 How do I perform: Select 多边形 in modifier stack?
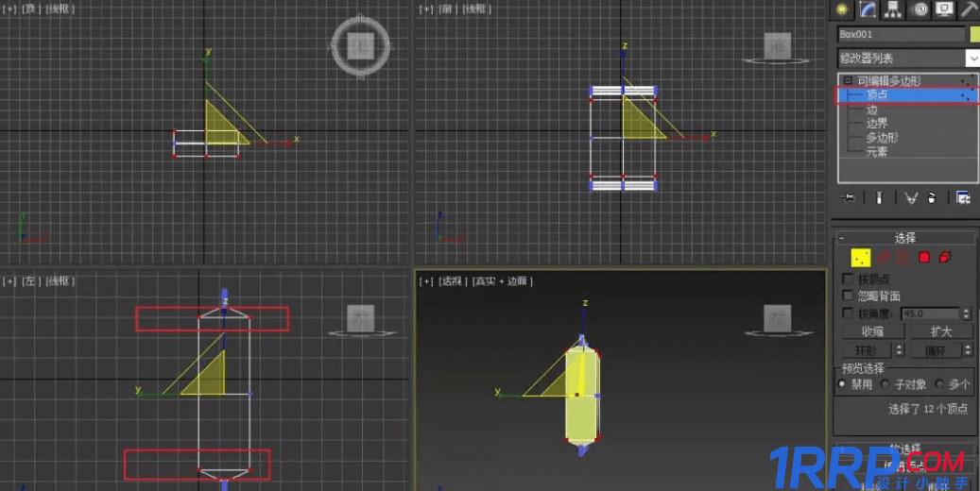(882, 137)
